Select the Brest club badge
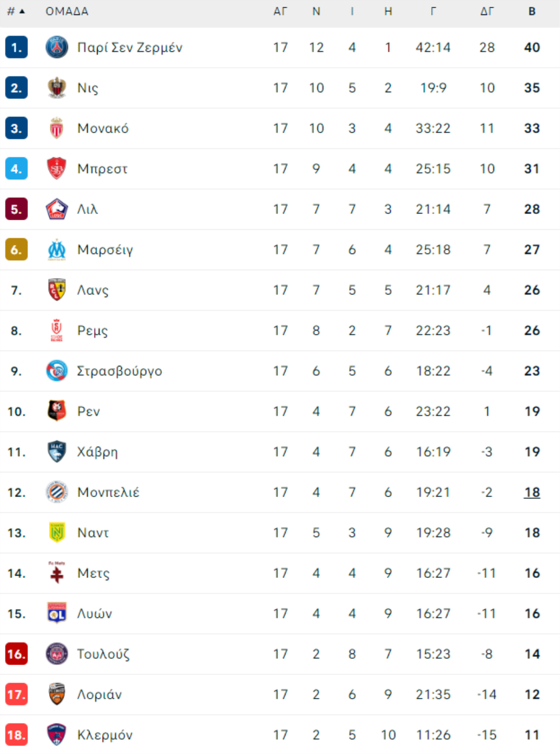 [x=57, y=169]
